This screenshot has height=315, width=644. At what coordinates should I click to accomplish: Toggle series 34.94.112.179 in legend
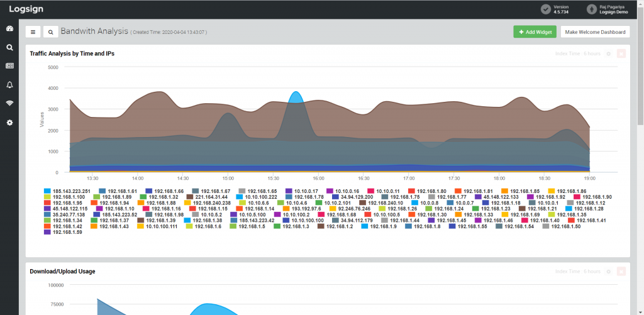pos(352,221)
